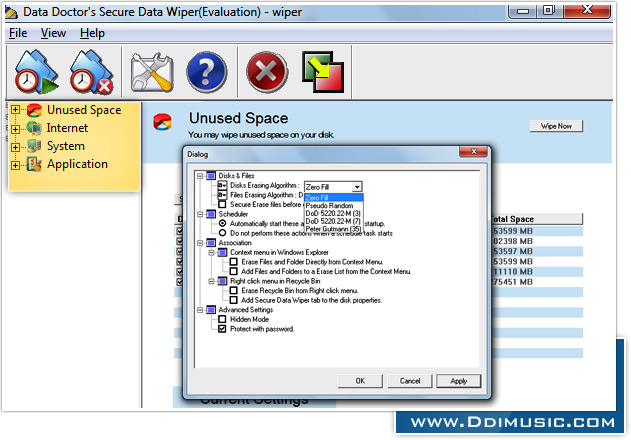The width and height of the screenshot is (631, 440).
Task: Click the Apply button in the dialog
Action: click(459, 381)
